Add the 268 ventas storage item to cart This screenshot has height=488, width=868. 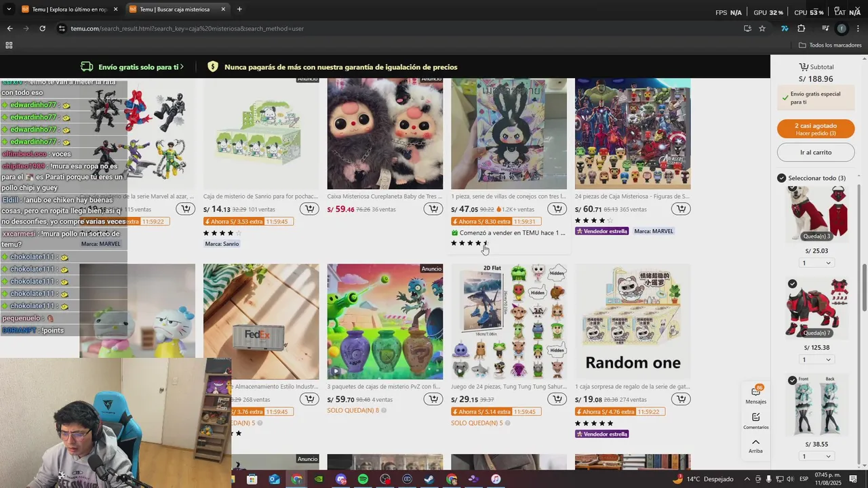click(x=309, y=399)
